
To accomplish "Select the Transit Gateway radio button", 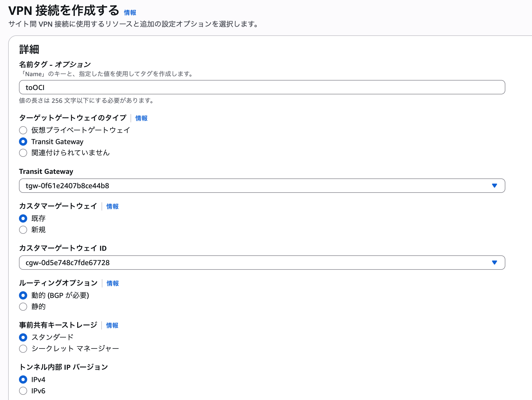I will (23, 141).
